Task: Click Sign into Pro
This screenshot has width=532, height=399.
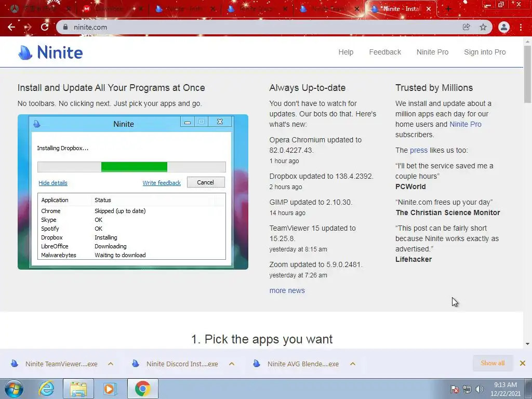Action: click(x=485, y=52)
